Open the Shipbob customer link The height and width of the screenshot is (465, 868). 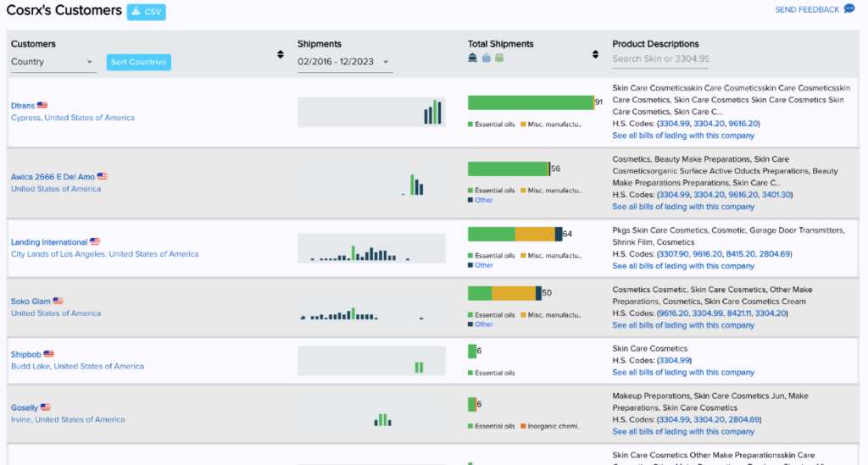tap(26, 354)
